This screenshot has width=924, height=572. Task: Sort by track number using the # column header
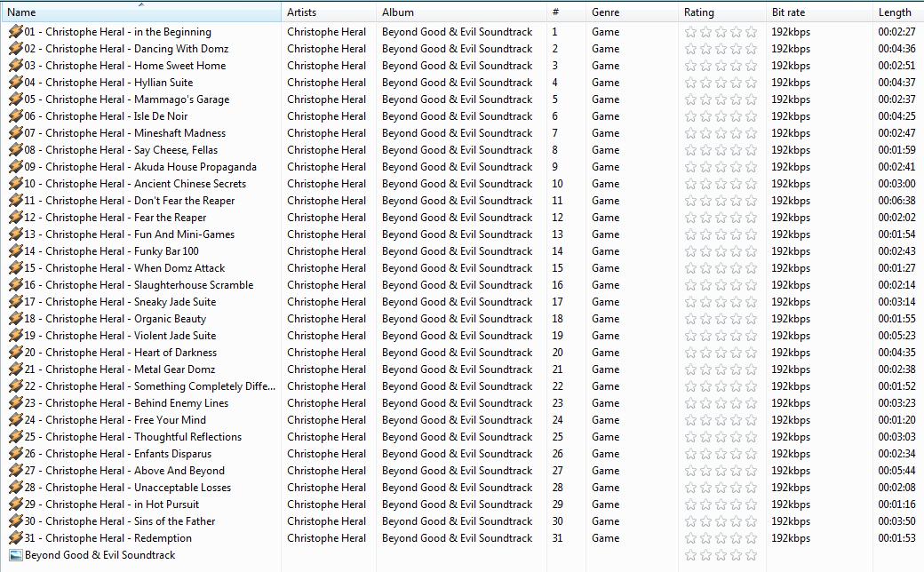coord(566,12)
